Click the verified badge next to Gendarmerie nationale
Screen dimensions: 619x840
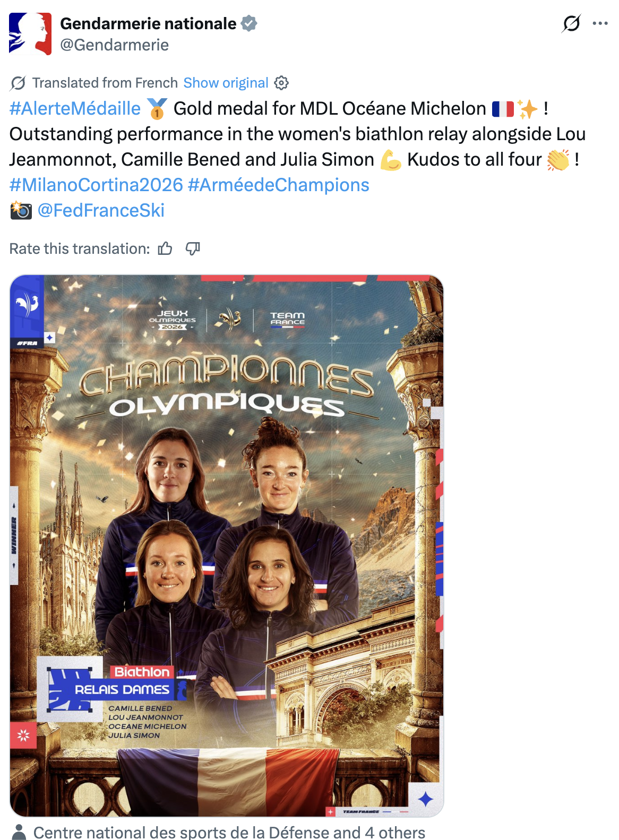(x=249, y=23)
